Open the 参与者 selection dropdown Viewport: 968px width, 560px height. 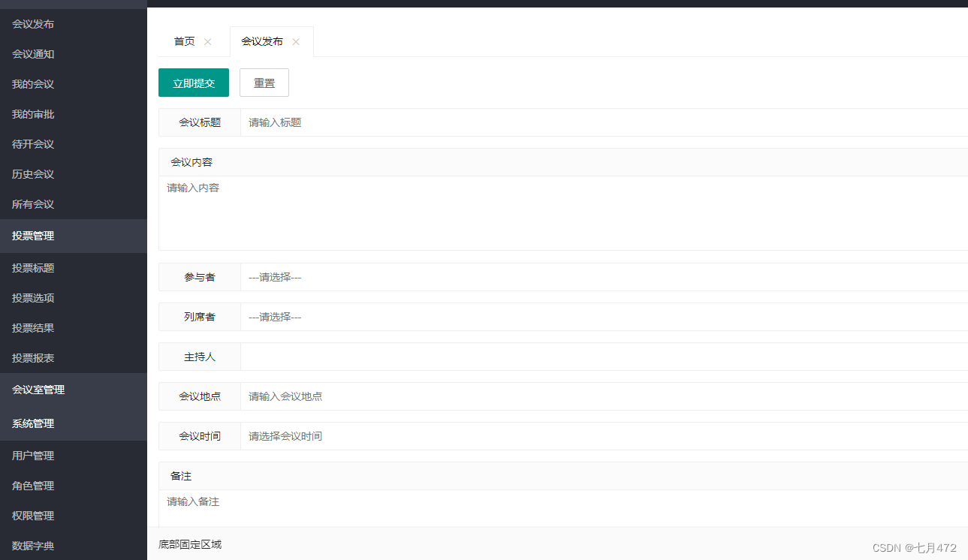pyautogui.click(x=451, y=276)
